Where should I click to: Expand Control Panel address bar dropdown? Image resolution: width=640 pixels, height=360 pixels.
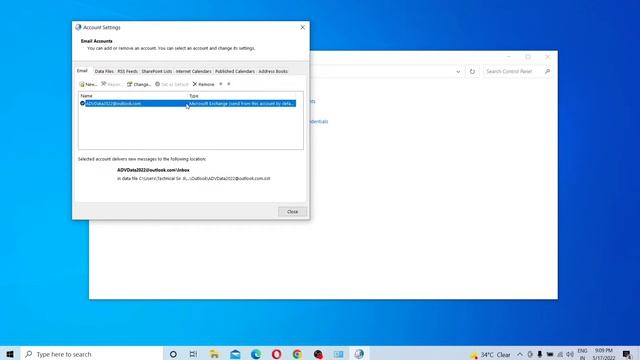pyautogui.click(x=458, y=71)
